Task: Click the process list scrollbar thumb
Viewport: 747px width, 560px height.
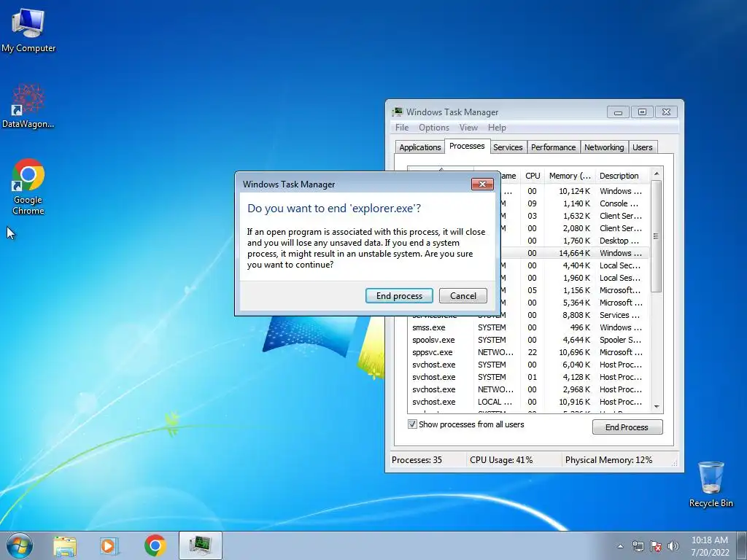Action: click(x=656, y=236)
